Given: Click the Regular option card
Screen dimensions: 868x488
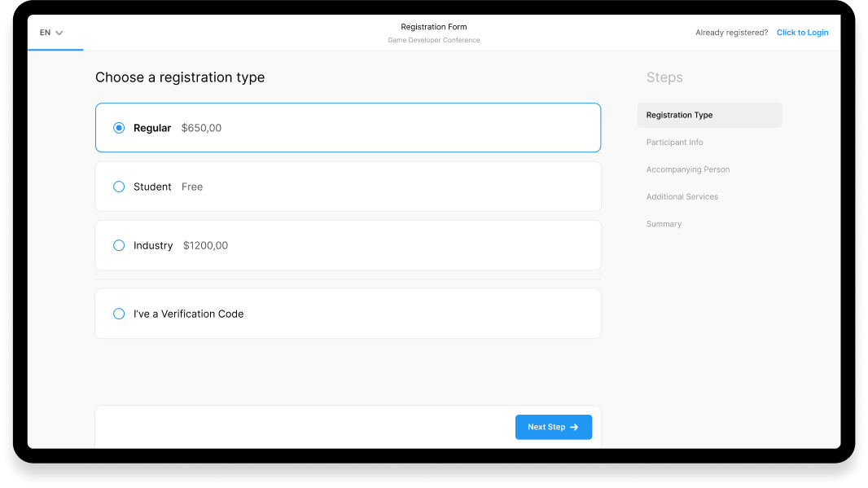Looking at the screenshot, I should (348, 128).
